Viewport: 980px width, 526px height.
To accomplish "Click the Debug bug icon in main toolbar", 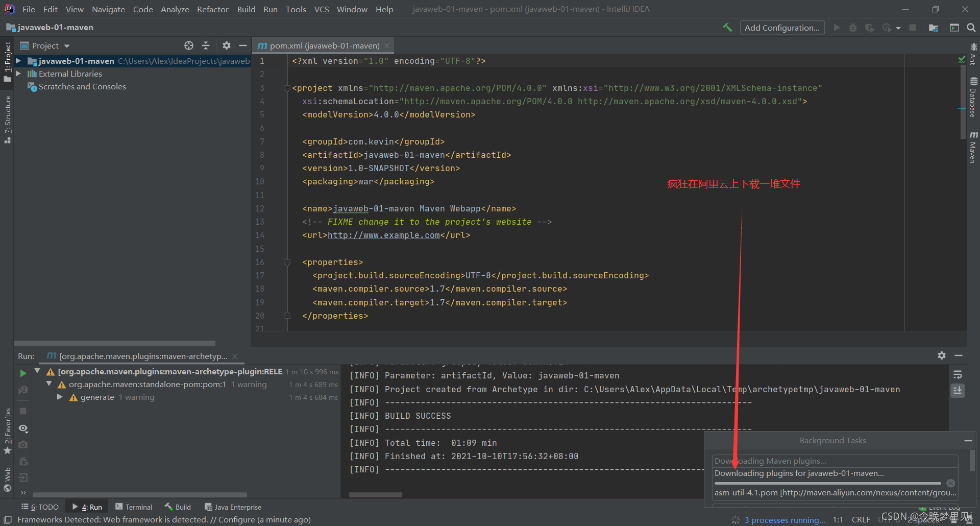I will 853,28.
